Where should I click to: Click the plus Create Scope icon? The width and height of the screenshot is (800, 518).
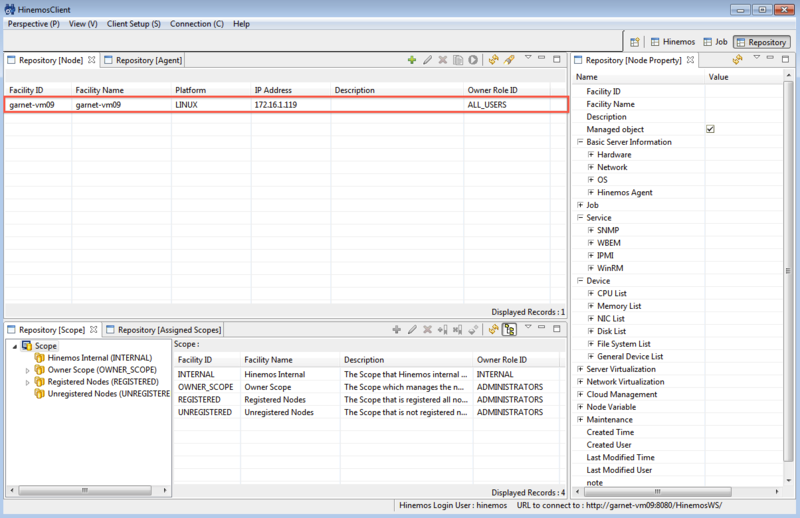point(396,330)
